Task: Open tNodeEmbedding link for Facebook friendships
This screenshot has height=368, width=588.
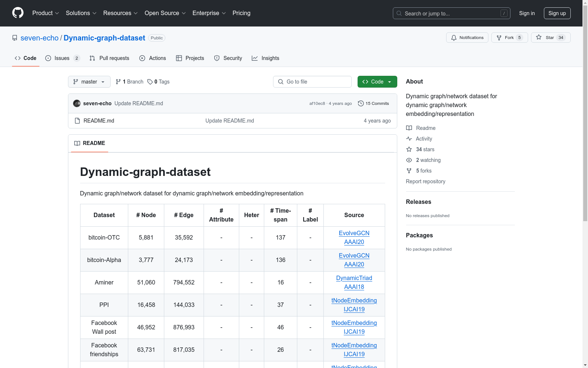Action: (x=354, y=350)
